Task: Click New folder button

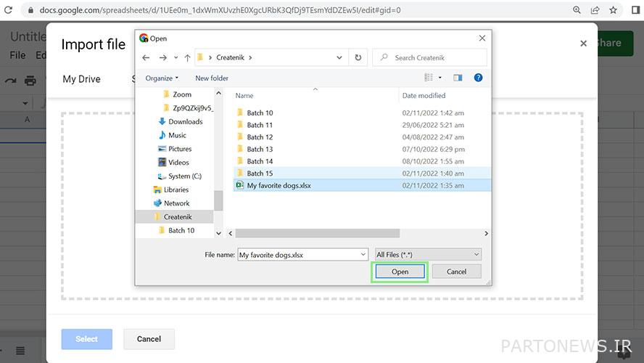Action: click(x=212, y=78)
